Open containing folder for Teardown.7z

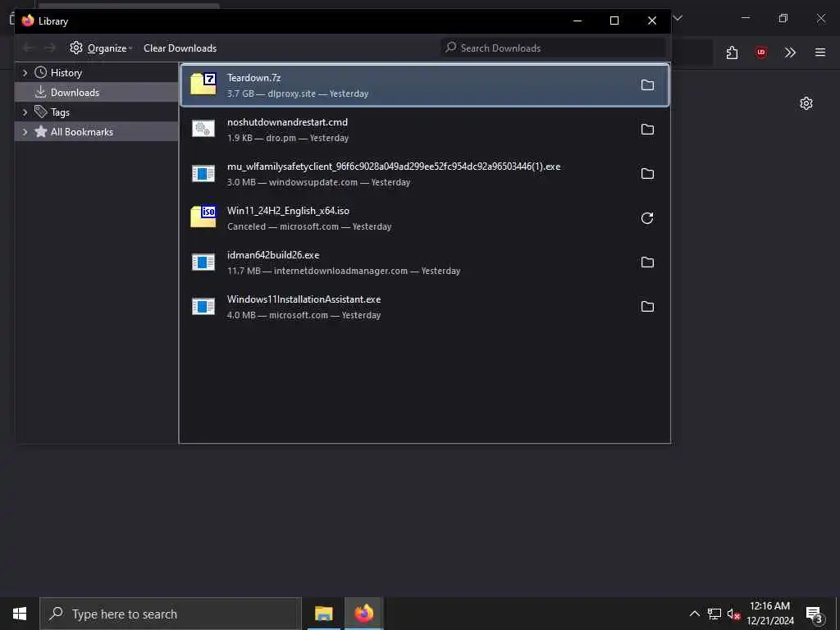point(647,85)
